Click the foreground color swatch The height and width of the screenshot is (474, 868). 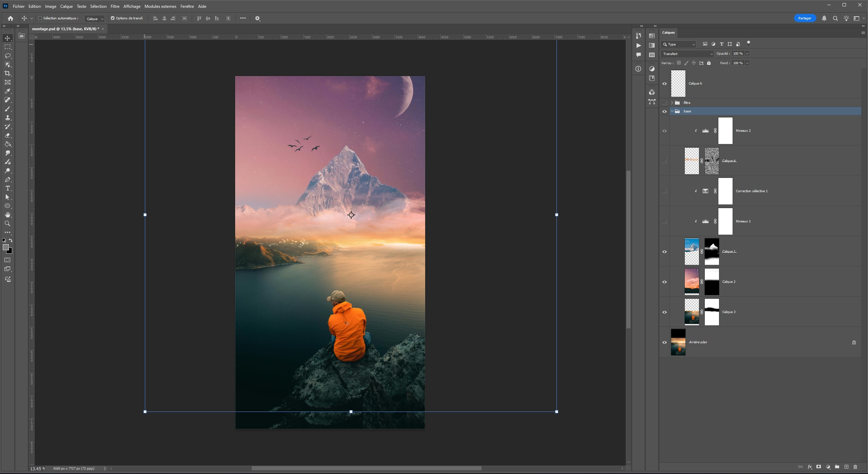coord(6,247)
